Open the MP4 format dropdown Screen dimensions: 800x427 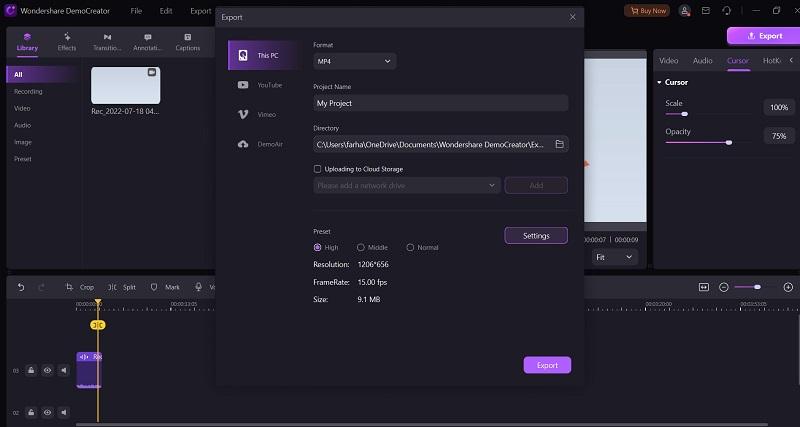tap(354, 61)
